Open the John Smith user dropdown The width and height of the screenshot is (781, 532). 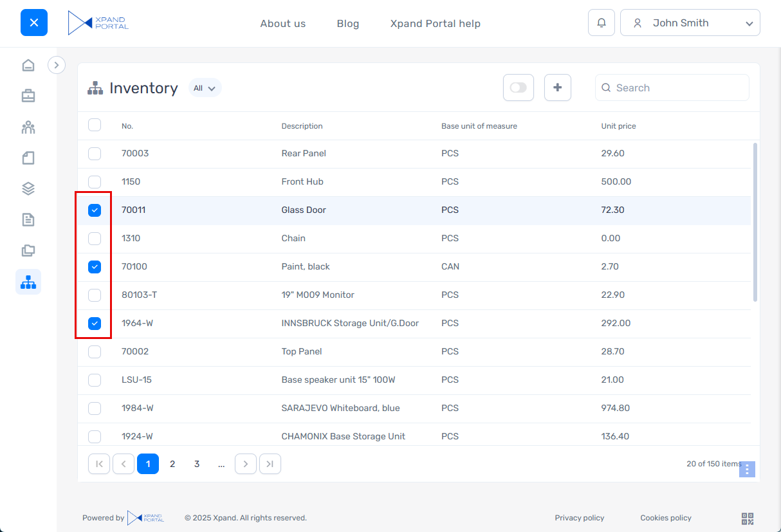[x=690, y=23]
